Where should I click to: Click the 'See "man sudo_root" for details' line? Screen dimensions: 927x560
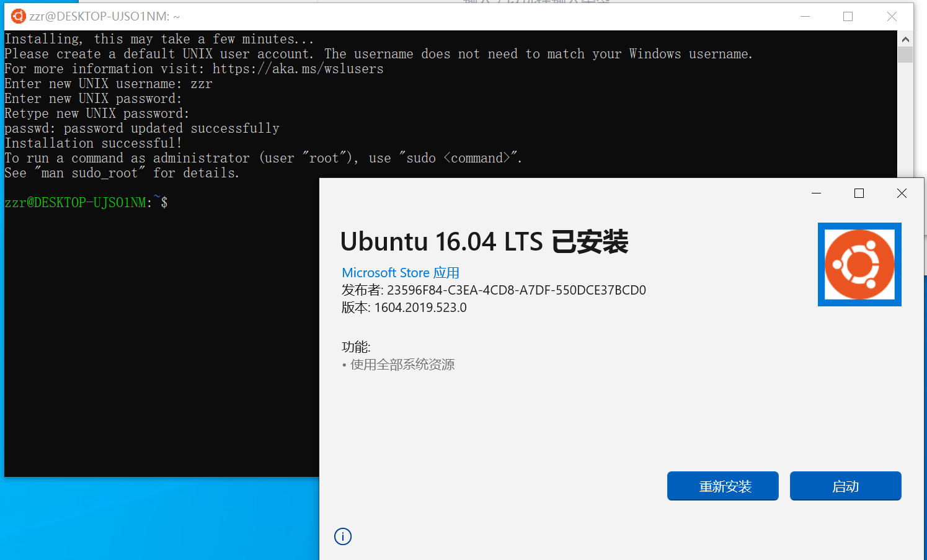(122, 173)
